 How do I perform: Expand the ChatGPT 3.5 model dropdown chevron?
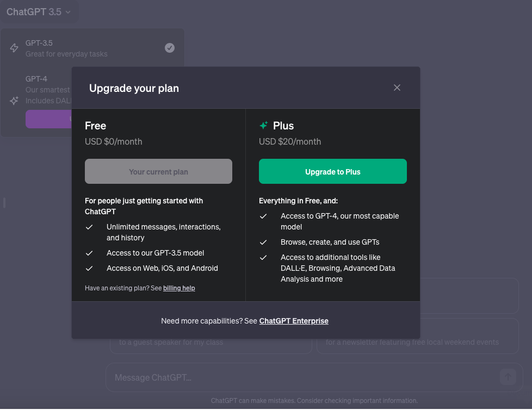click(68, 12)
